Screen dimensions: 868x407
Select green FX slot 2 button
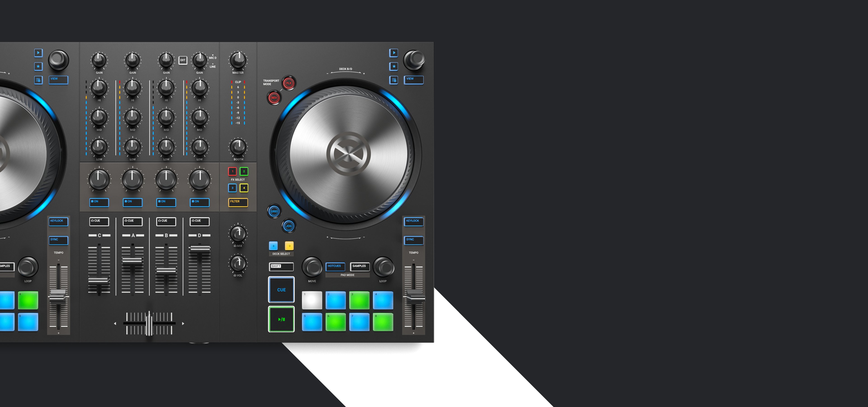[244, 171]
